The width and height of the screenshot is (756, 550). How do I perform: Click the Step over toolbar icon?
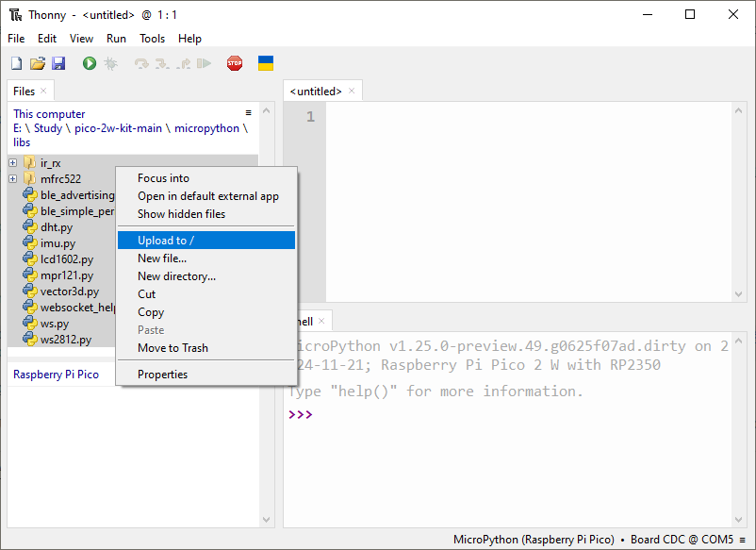point(141,63)
